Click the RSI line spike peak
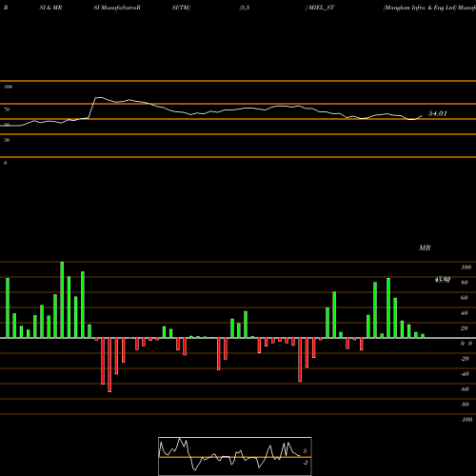This screenshot has height=476, width=476. [98, 97]
